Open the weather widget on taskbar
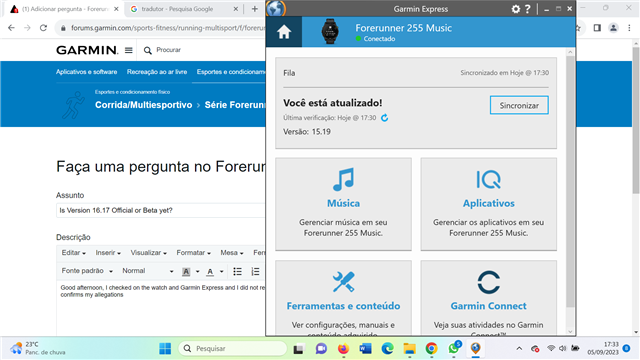Image resolution: width=640 pixels, height=360 pixels. tap(38, 348)
